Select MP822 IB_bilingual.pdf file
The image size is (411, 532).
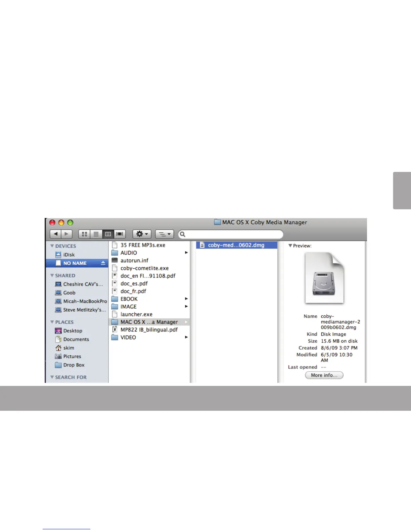150,330
